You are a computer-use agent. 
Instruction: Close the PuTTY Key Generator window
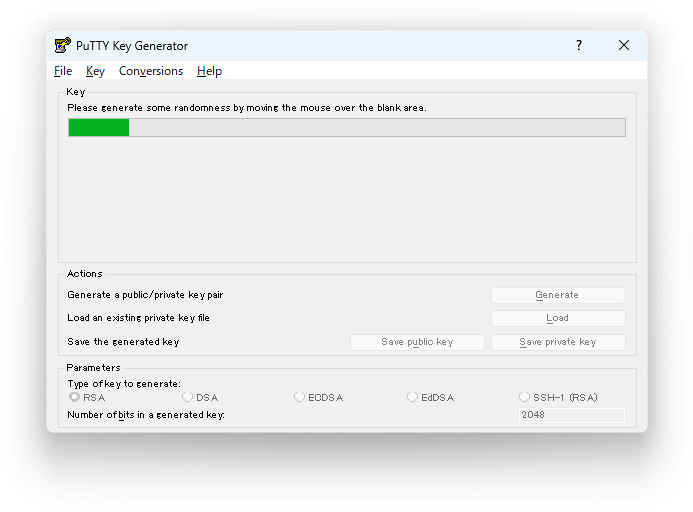(624, 45)
